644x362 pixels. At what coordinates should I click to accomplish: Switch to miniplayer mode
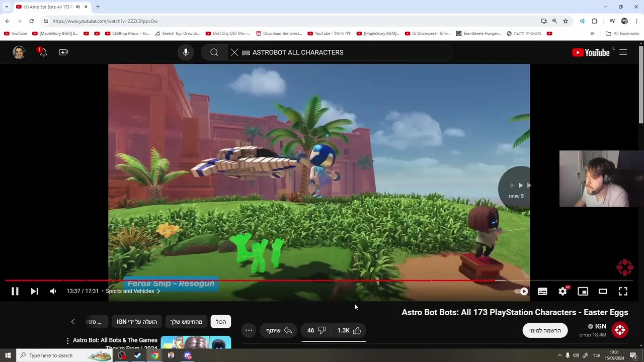pos(583,291)
